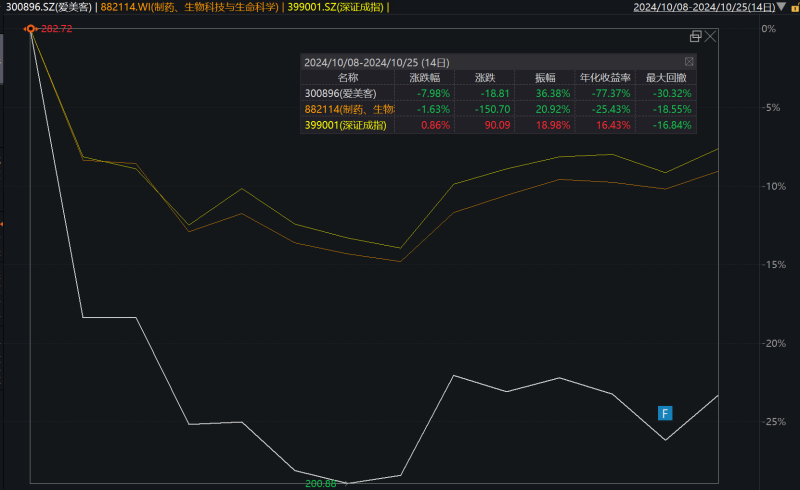Click the -150.70 change value
This screenshot has height=490, width=800.
pyautogui.click(x=492, y=109)
